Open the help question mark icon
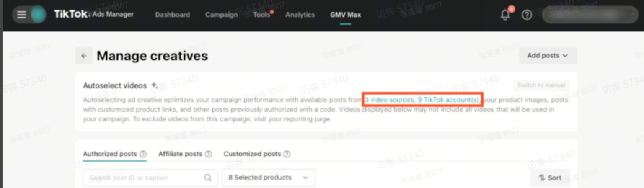644x188 pixels. click(x=527, y=15)
